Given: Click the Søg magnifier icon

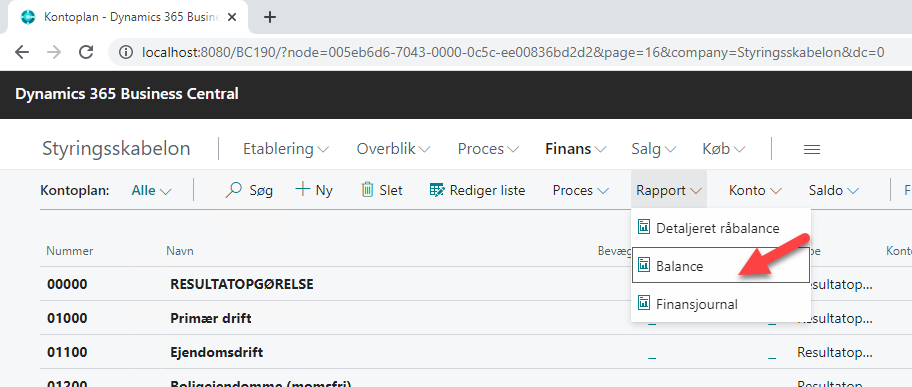Looking at the screenshot, I should 233,190.
